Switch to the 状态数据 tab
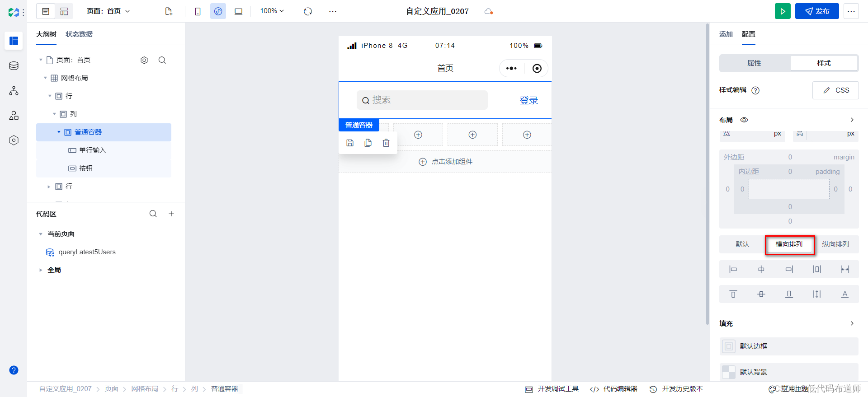The image size is (868, 397). [79, 34]
